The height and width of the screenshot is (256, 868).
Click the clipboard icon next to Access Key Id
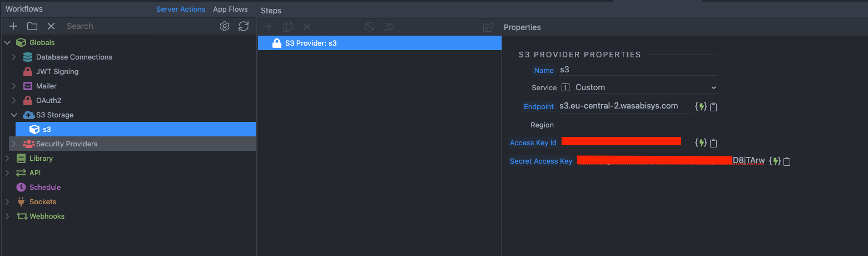(x=713, y=143)
